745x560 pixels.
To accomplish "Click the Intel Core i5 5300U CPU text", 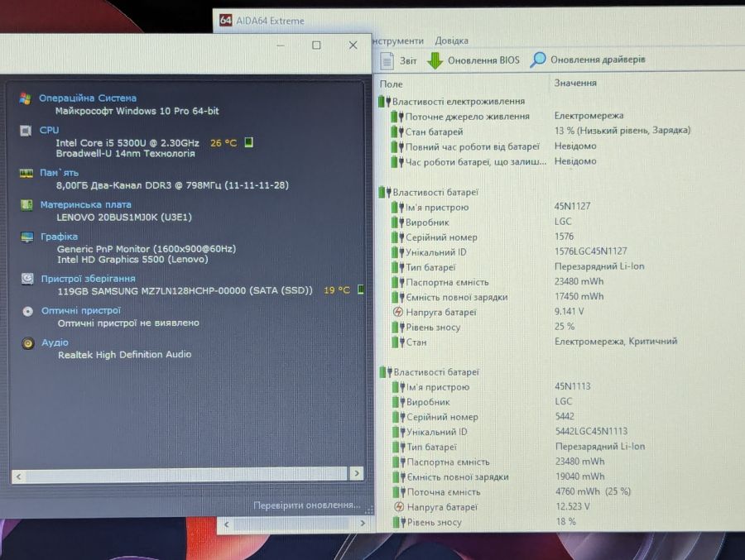I will tap(127, 142).
